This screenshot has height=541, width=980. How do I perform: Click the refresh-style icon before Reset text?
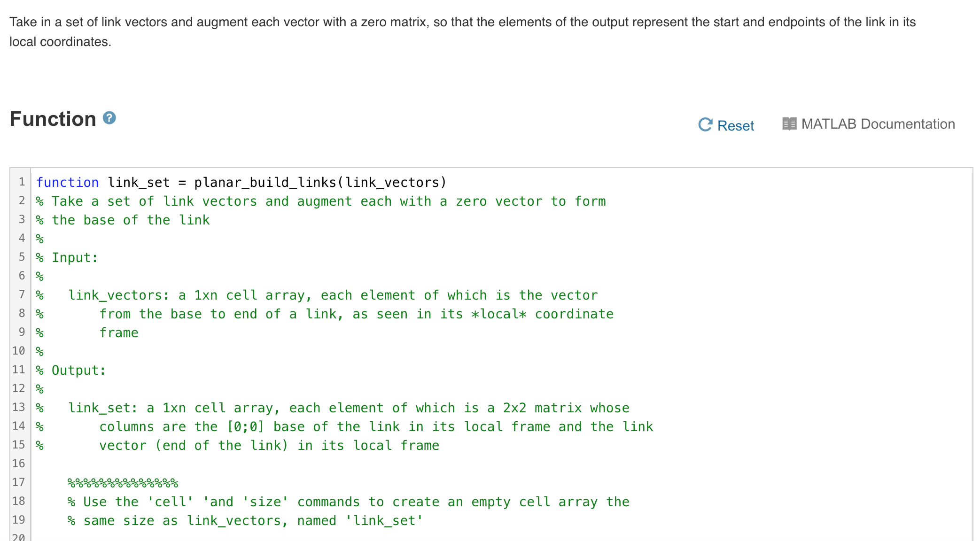pyautogui.click(x=705, y=124)
